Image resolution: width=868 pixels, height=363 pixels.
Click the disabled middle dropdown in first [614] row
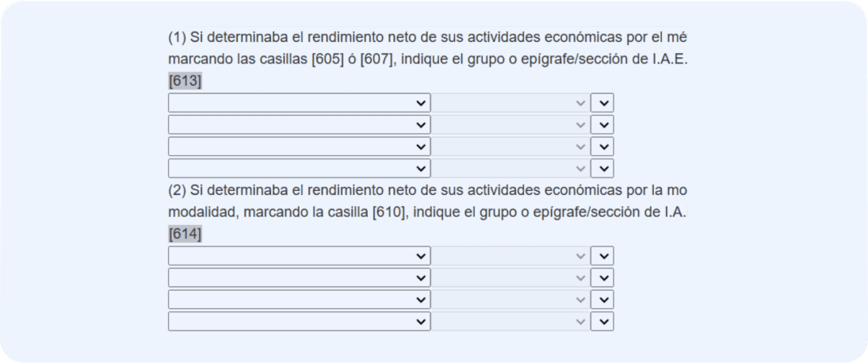click(x=510, y=256)
